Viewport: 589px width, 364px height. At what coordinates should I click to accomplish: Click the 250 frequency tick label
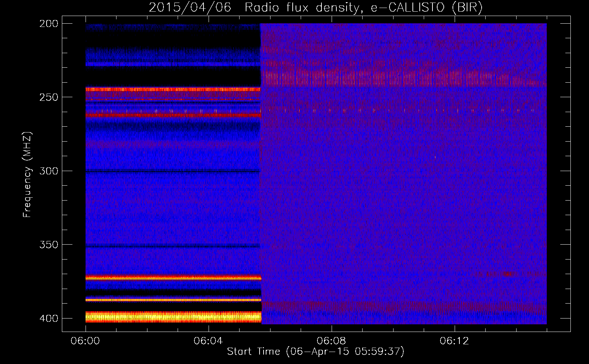tap(49, 97)
